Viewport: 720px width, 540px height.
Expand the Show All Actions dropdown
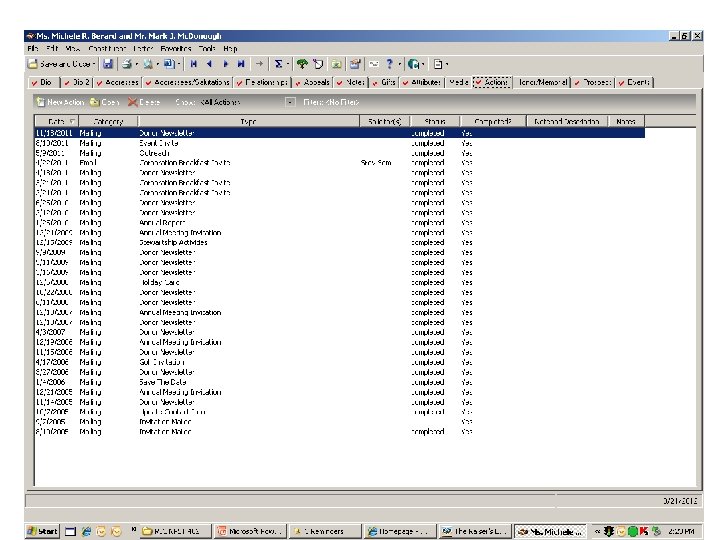tap(290, 102)
